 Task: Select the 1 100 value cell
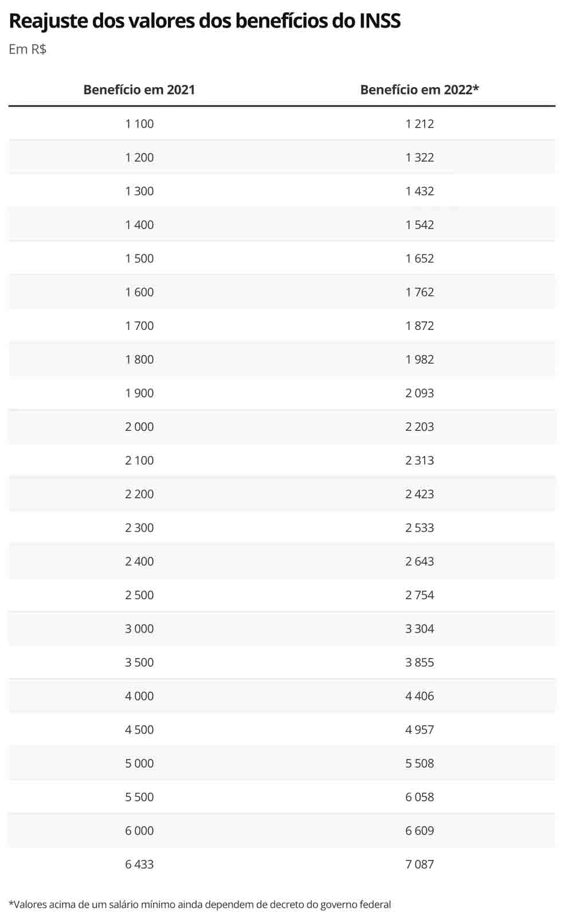[139, 124]
